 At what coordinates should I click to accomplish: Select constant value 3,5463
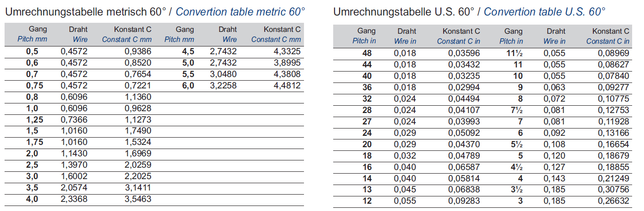[x=138, y=199]
